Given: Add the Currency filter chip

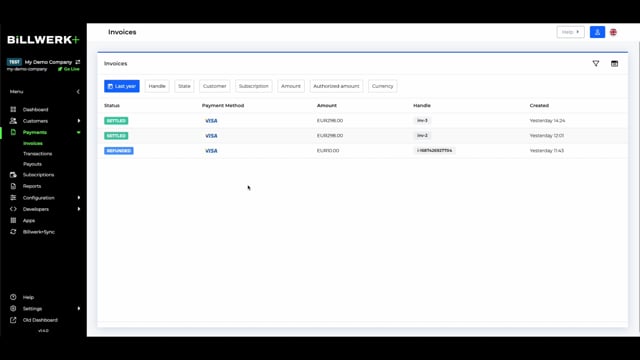Looking at the screenshot, I should 382,86.
